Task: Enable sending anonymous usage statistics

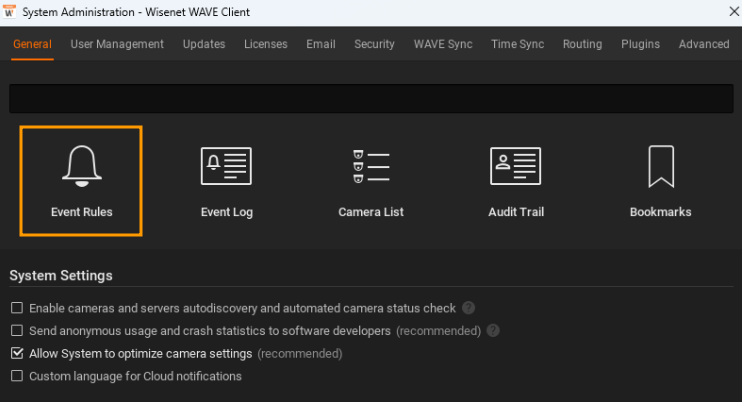Action: click(x=16, y=330)
